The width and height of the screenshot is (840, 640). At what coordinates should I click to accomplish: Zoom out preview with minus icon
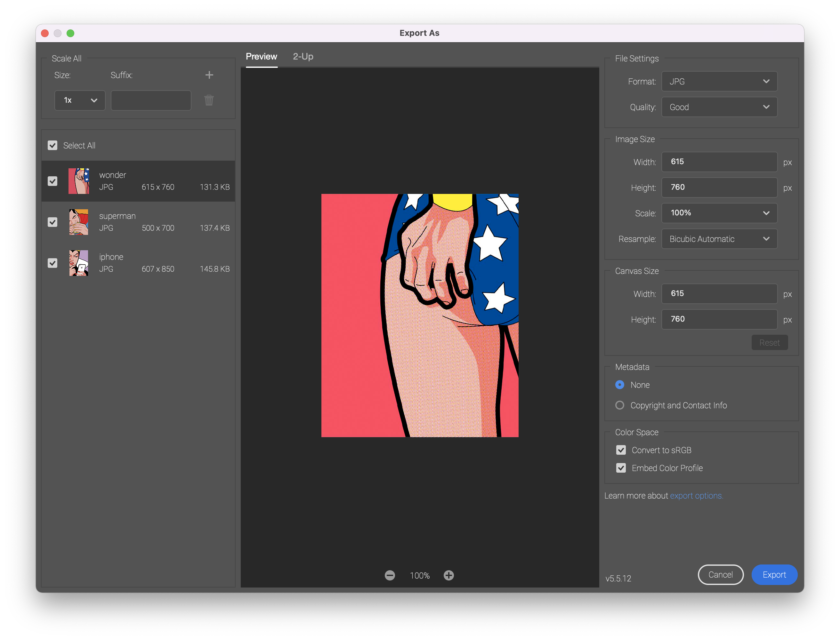(390, 575)
